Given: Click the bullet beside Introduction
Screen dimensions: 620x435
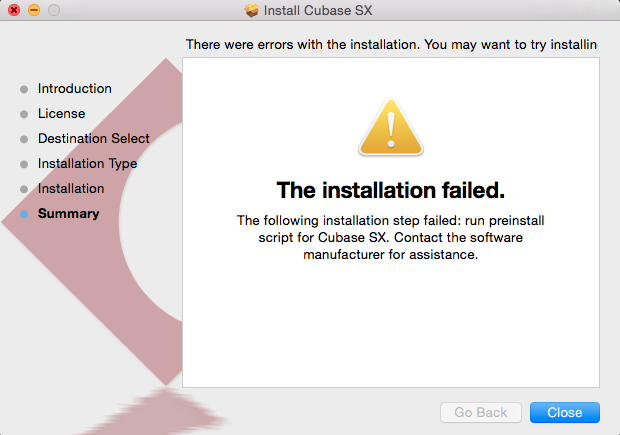Looking at the screenshot, I should [24, 89].
